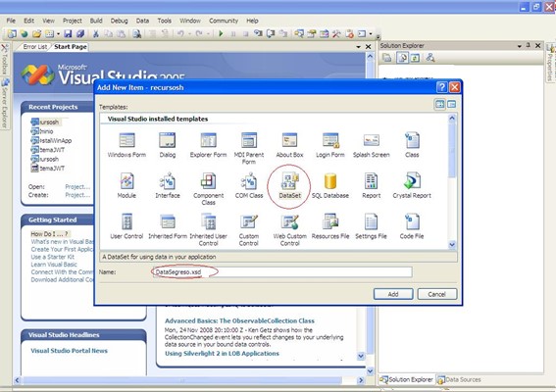This screenshot has height=392, width=556.
Task: Click the Cancel button
Action: click(x=437, y=294)
